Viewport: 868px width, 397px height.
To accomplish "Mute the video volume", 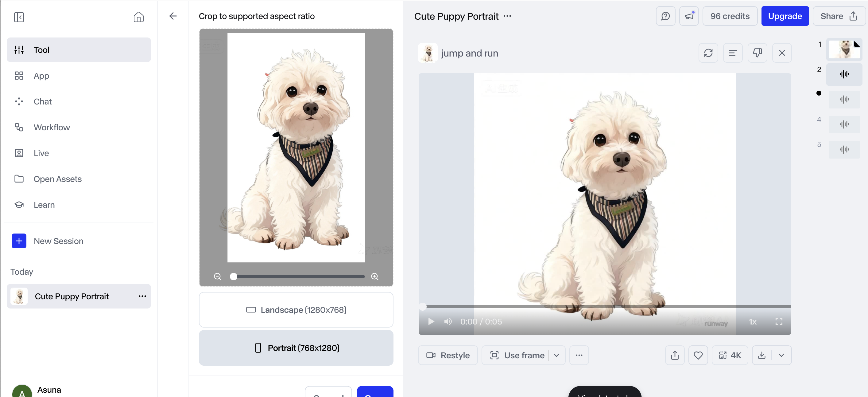I will point(448,321).
